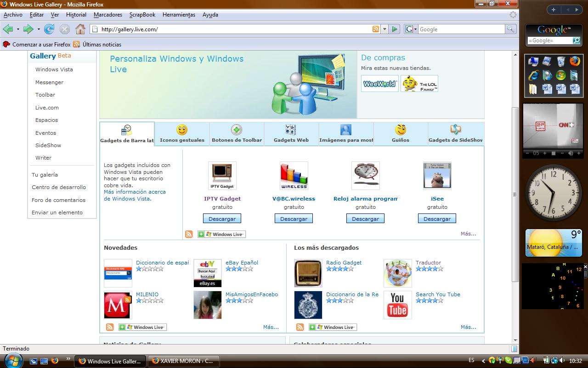Click the Firefox reload page icon
The image size is (588, 368).
(x=49, y=29)
